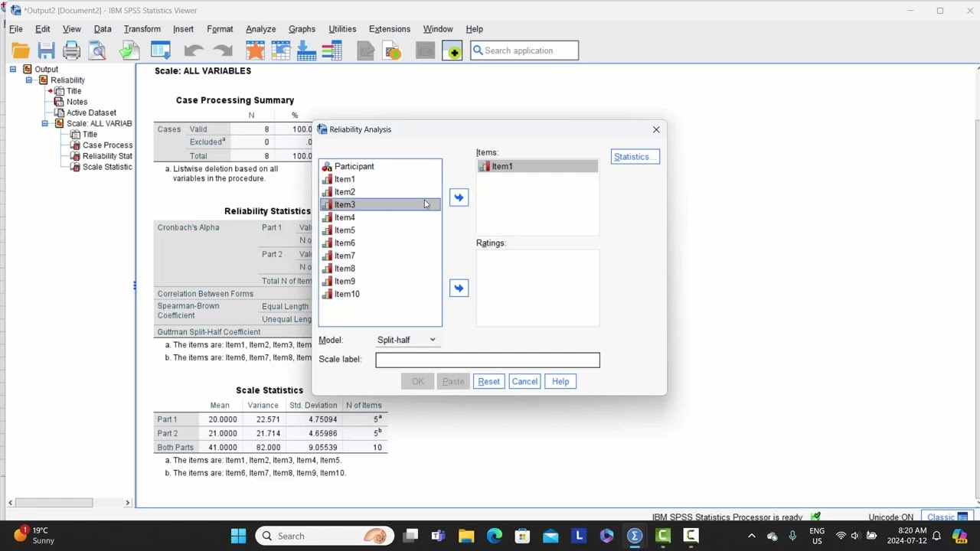Collapse the Scale: ALL VARIAB node

45,123
